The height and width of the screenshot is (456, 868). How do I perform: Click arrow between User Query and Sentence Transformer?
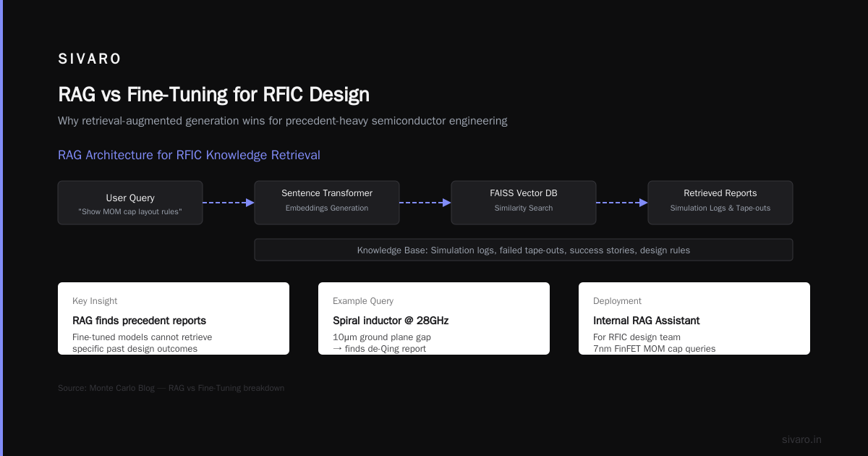point(229,203)
